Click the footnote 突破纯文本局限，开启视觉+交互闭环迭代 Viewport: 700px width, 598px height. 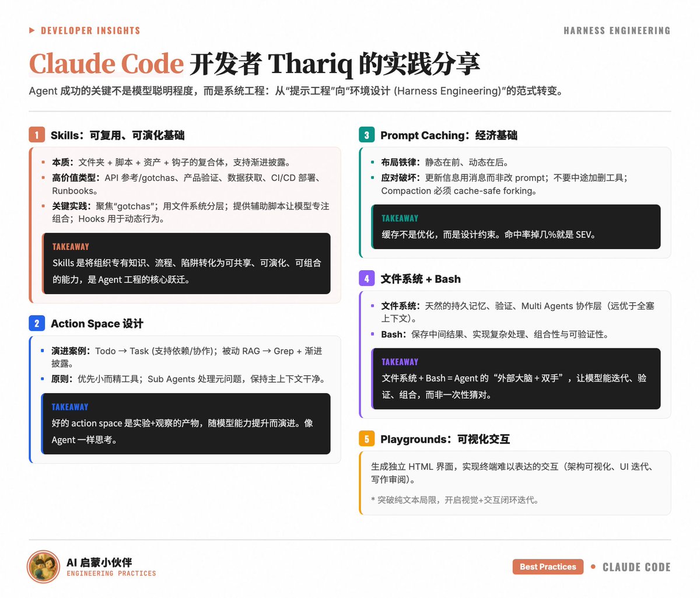(x=455, y=500)
